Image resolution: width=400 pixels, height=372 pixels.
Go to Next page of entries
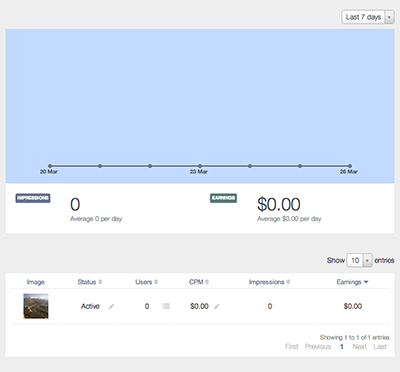coord(359,347)
